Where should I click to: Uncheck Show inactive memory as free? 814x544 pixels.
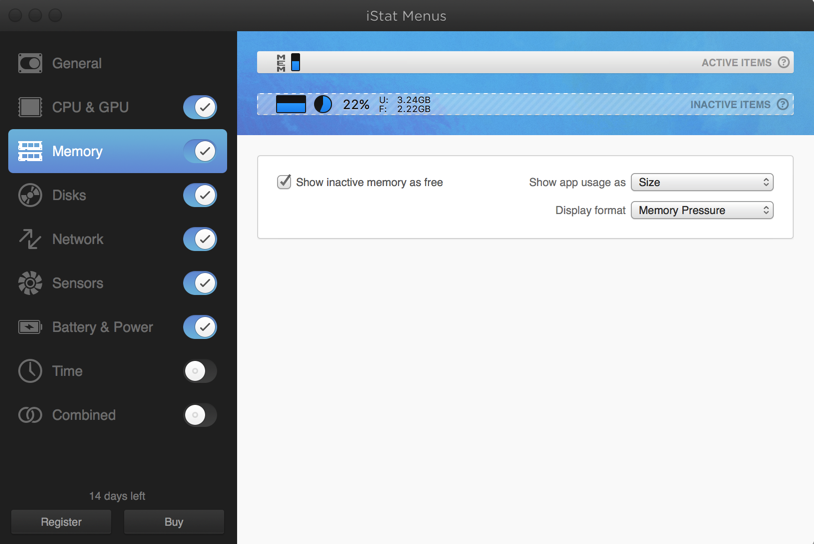click(x=284, y=182)
